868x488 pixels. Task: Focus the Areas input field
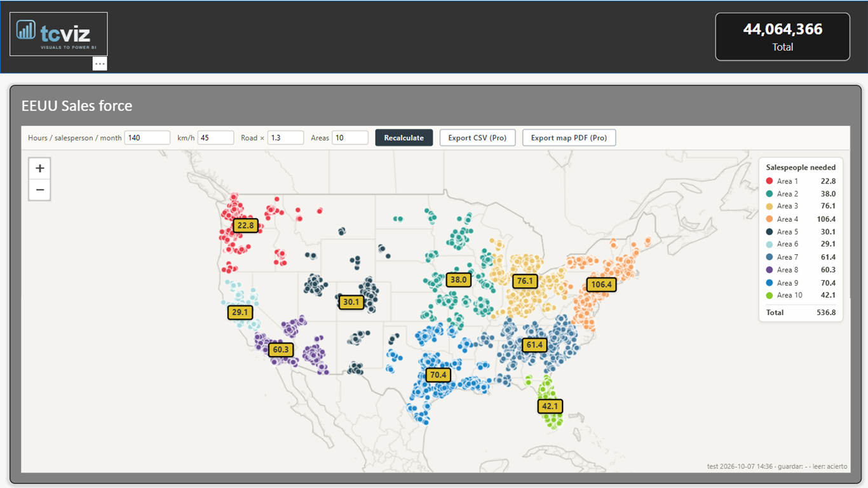[x=350, y=138]
